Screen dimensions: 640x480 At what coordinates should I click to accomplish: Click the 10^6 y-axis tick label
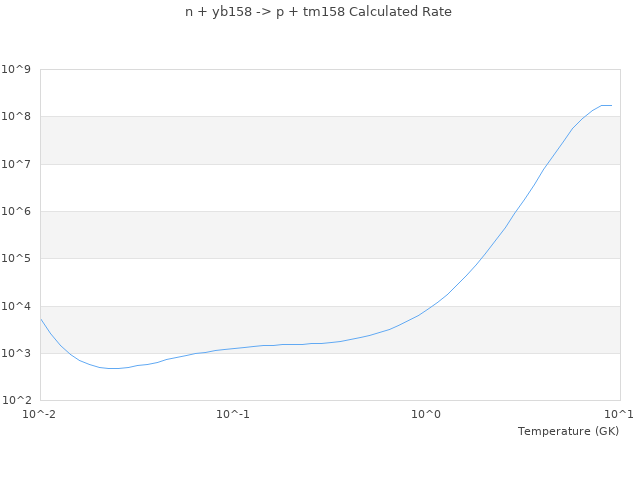(x=16, y=212)
